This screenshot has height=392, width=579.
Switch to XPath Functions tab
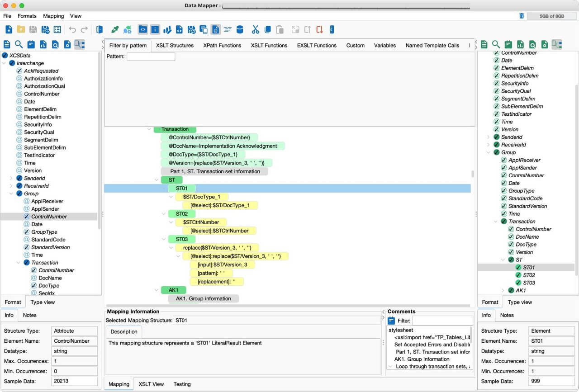click(222, 45)
